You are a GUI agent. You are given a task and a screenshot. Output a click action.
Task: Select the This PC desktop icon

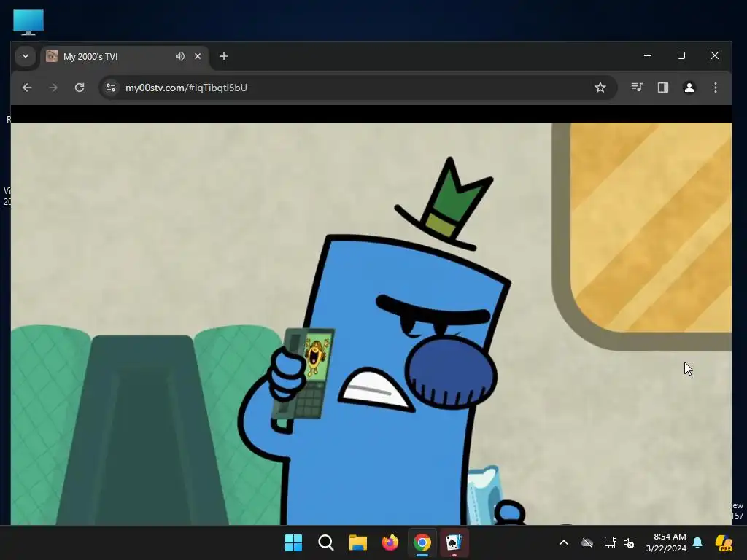(28, 22)
